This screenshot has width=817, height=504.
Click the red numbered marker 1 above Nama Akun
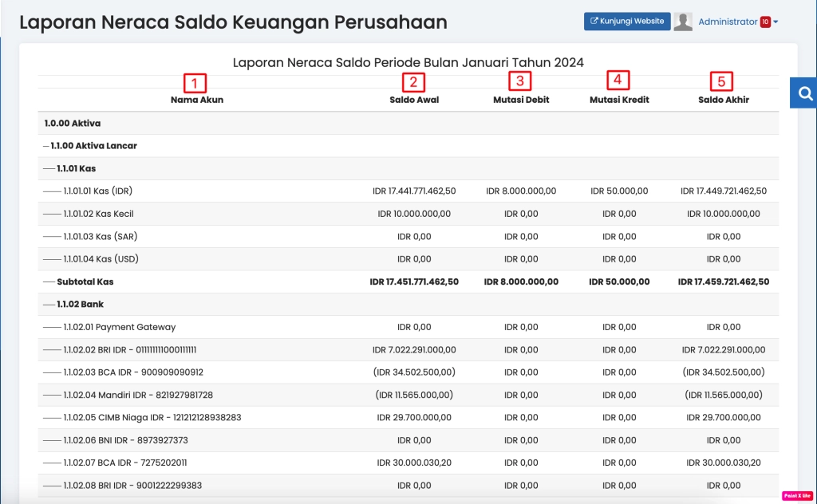point(196,82)
